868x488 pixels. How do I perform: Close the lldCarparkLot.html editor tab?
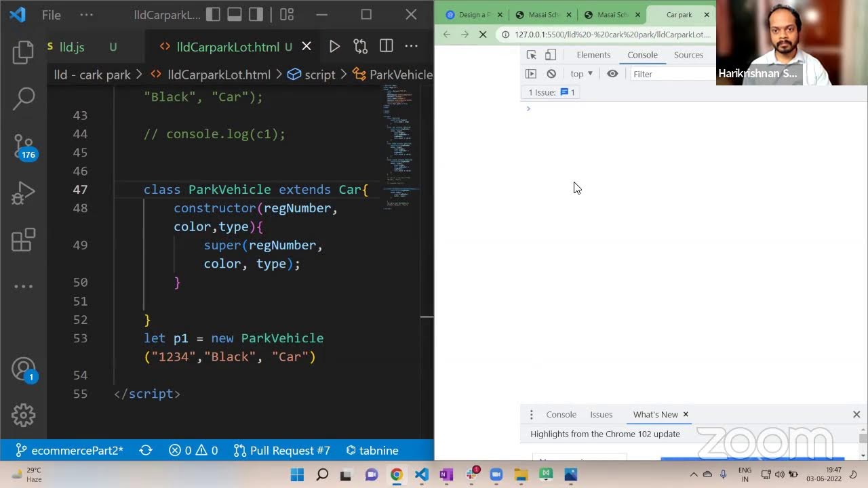[x=307, y=47]
